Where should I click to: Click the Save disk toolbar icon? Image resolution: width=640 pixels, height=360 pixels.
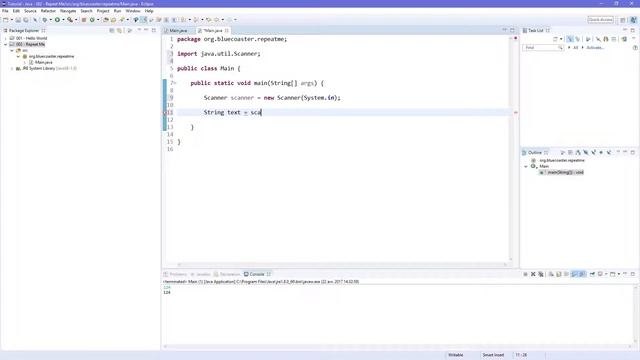click(18, 20)
